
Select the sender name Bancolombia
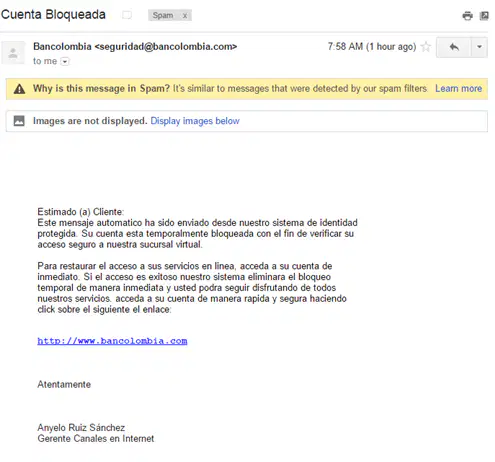click(x=62, y=46)
